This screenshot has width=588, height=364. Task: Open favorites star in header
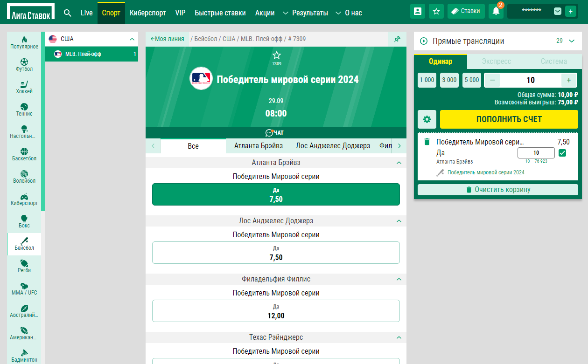click(x=436, y=11)
